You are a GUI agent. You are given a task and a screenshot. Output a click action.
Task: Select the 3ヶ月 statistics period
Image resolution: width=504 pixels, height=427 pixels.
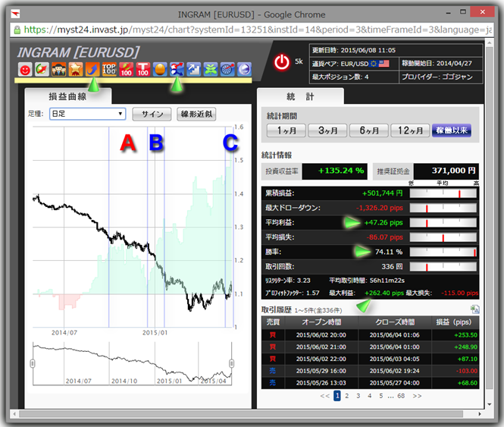tap(327, 130)
